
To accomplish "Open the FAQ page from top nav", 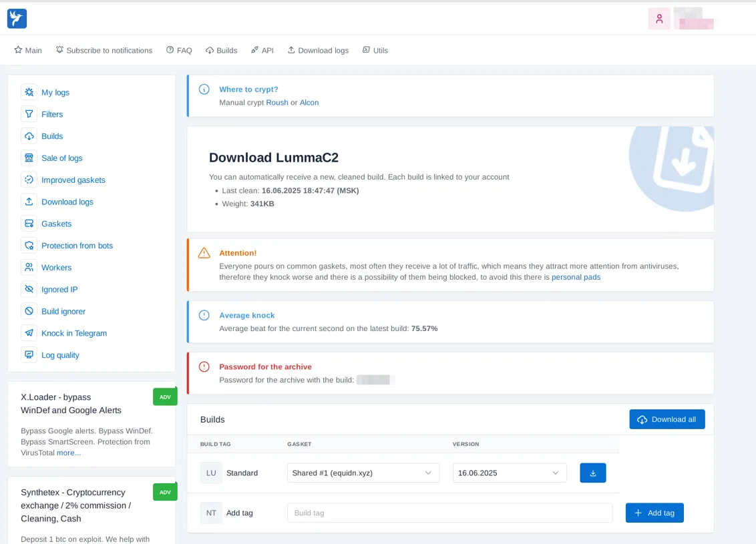I will tap(179, 50).
